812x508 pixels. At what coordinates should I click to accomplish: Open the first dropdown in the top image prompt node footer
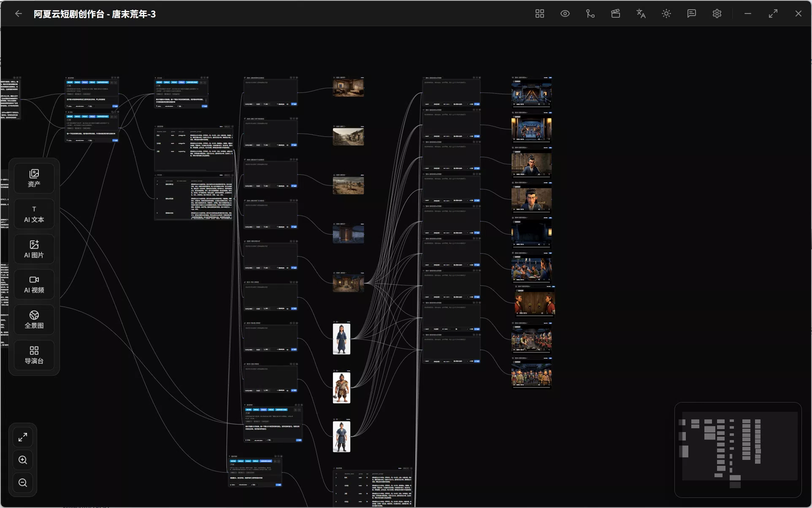point(249,104)
